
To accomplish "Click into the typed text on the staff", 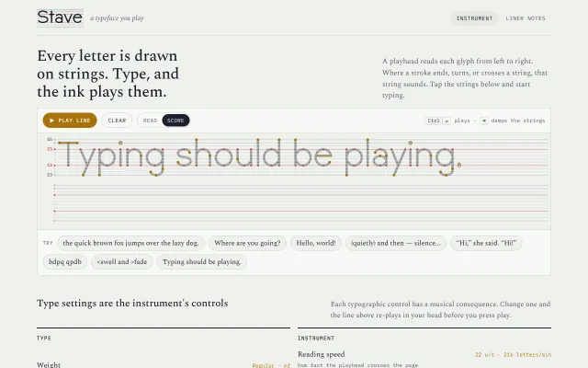I will tap(259, 156).
